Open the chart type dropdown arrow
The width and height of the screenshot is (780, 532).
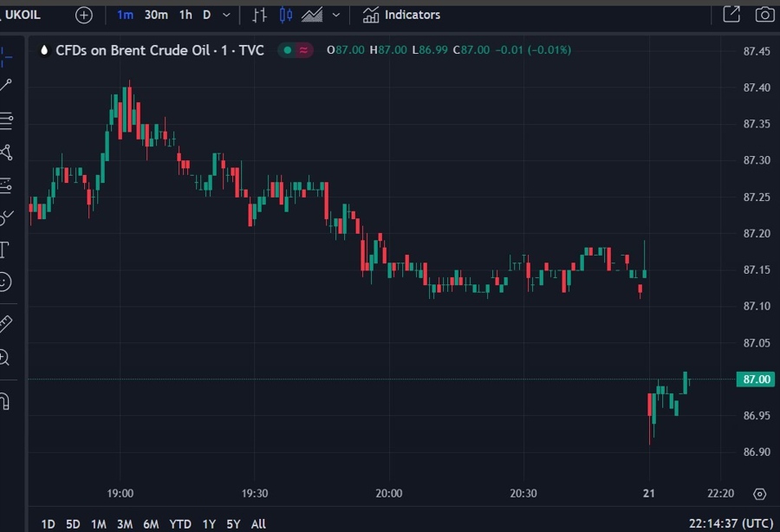335,15
